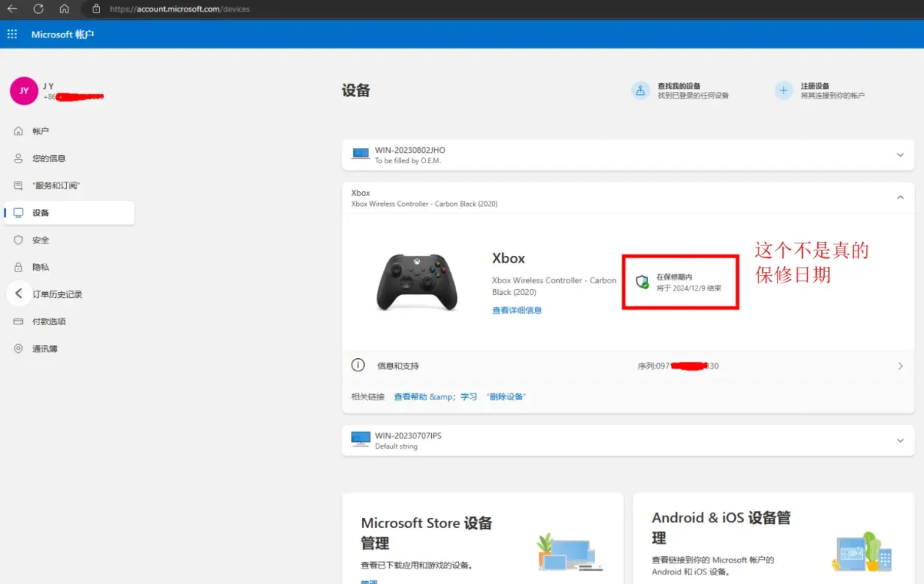
Task: Open 信息和支持 row arrow
Action: (x=900, y=366)
